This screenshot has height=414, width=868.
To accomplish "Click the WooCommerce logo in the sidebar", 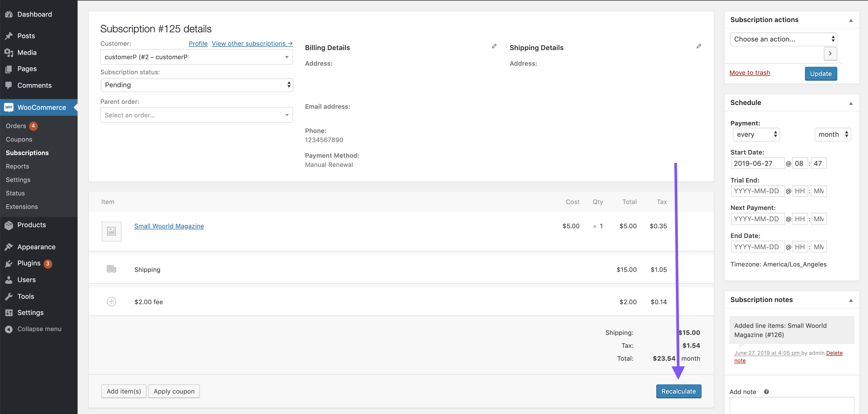I will (9, 107).
